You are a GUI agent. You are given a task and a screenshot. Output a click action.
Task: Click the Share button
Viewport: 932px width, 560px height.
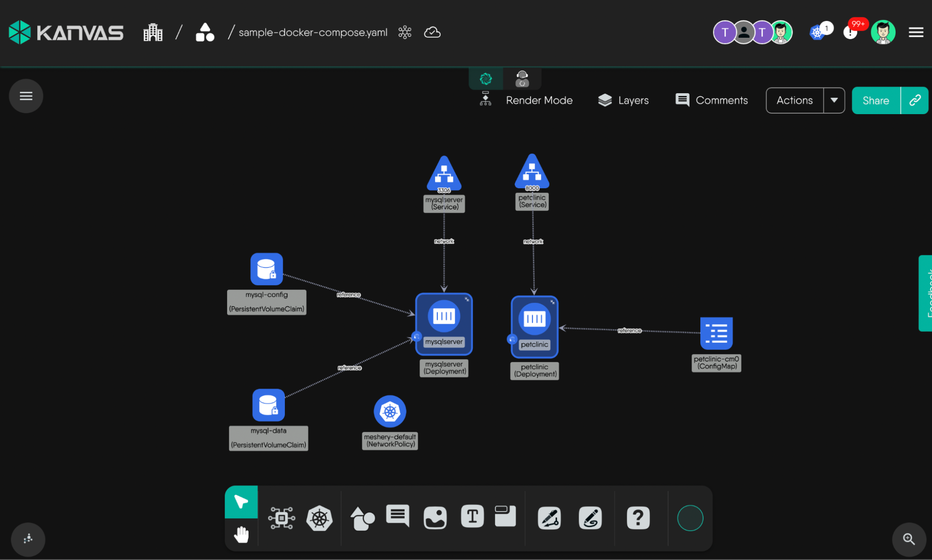(876, 100)
